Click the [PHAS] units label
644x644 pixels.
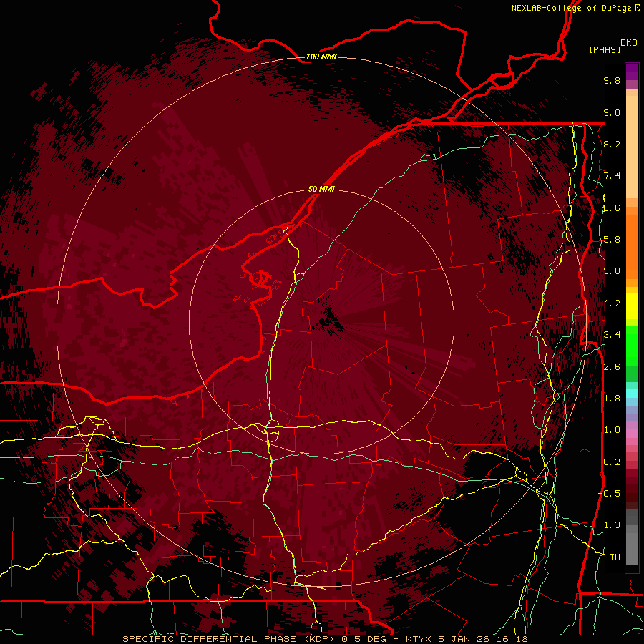coord(605,49)
